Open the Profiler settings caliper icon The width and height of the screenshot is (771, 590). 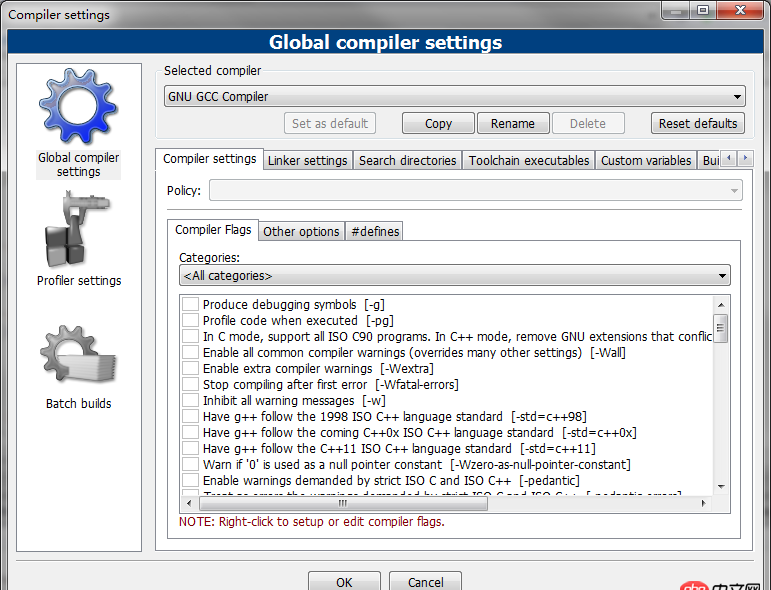coord(77,230)
